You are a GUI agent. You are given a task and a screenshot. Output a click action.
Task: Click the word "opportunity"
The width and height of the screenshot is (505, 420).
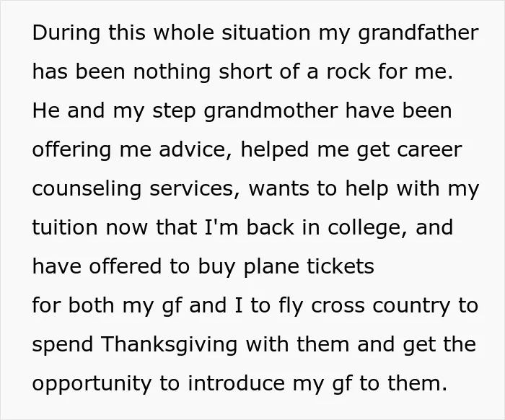92,384
